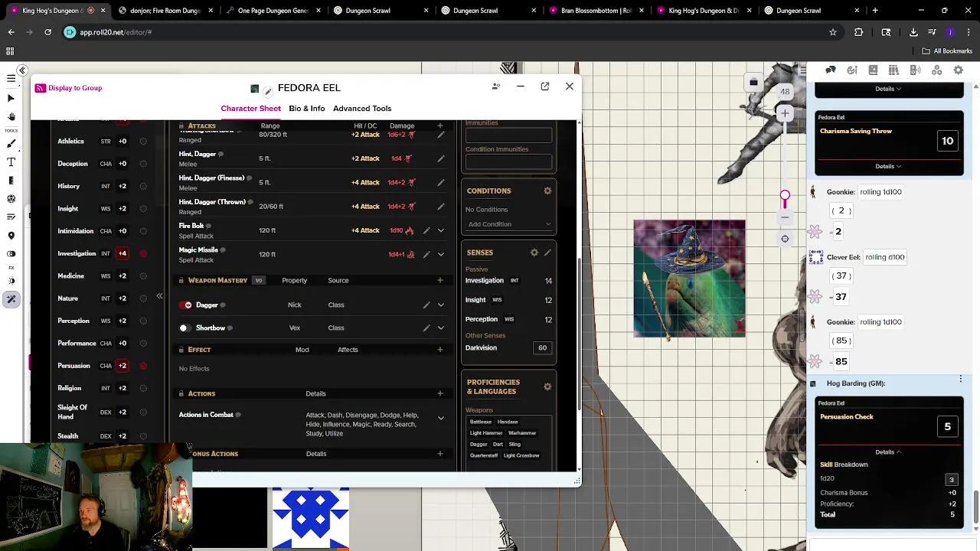
Task: Open the Conditions panel settings gear
Action: tap(547, 191)
